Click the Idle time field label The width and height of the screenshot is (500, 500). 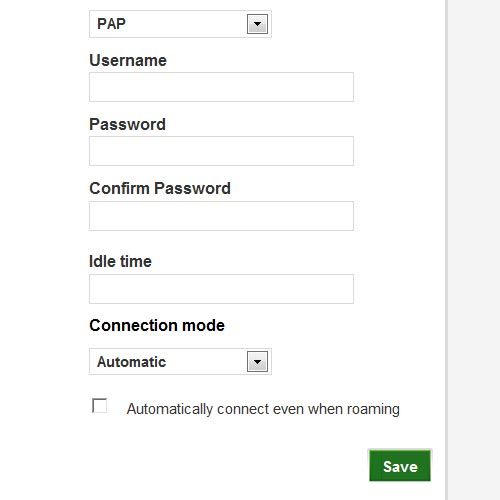120,261
